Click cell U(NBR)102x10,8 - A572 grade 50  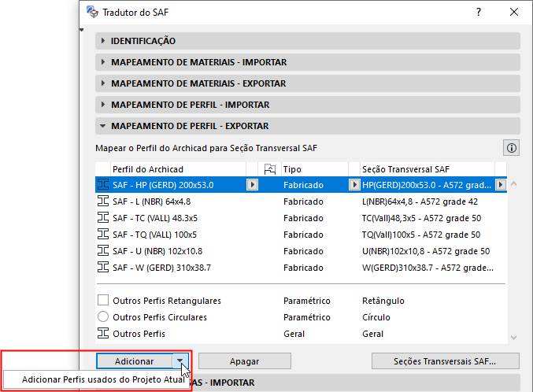tap(426, 251)
